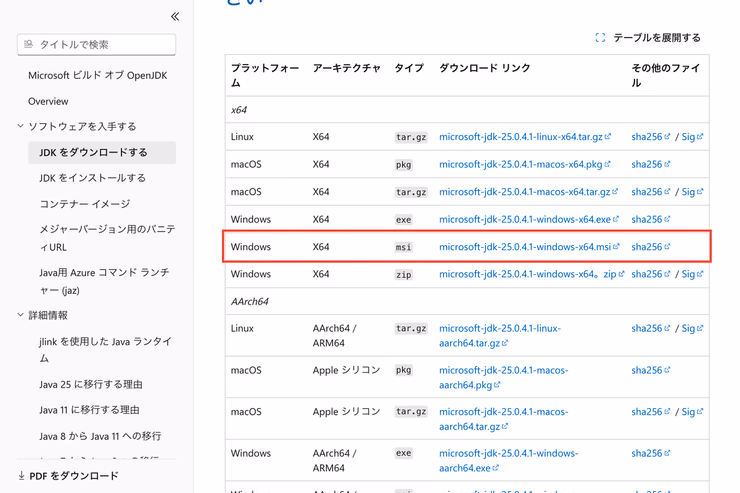Click the x64 section header row

coord(467,110)
